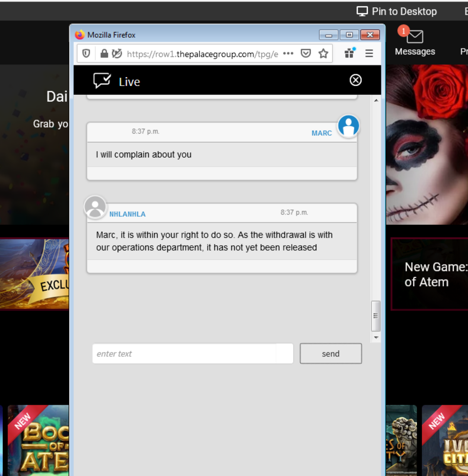Click the red notification badge on Messages
The width and height of the screenshot is (468, 476).
tap(403, 31)
